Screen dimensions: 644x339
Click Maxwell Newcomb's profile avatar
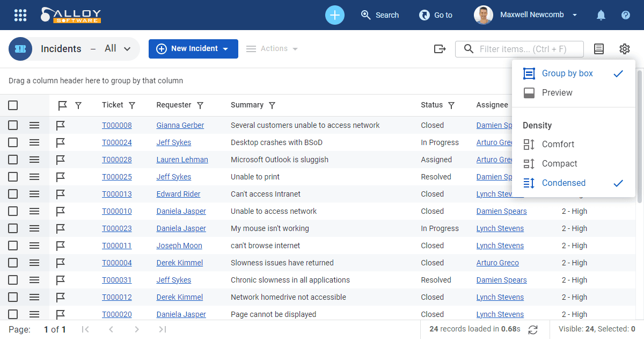click(484, 15)
